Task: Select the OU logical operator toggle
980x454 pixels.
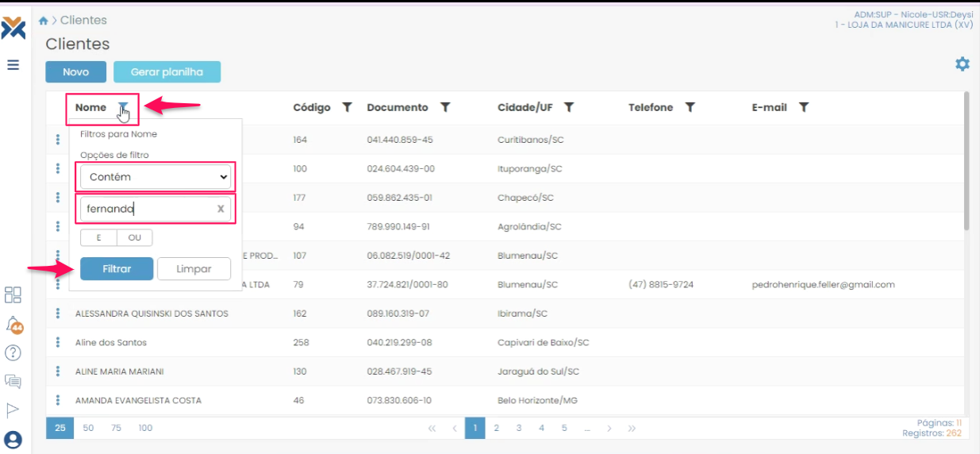Action: click(134, 238)
